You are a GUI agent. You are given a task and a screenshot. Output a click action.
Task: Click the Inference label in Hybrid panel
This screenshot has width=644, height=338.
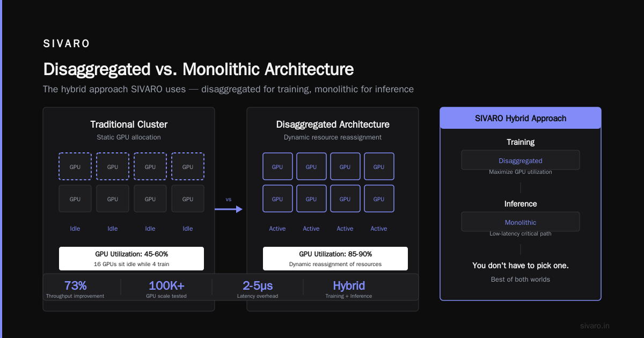click(x=521, y=204)
